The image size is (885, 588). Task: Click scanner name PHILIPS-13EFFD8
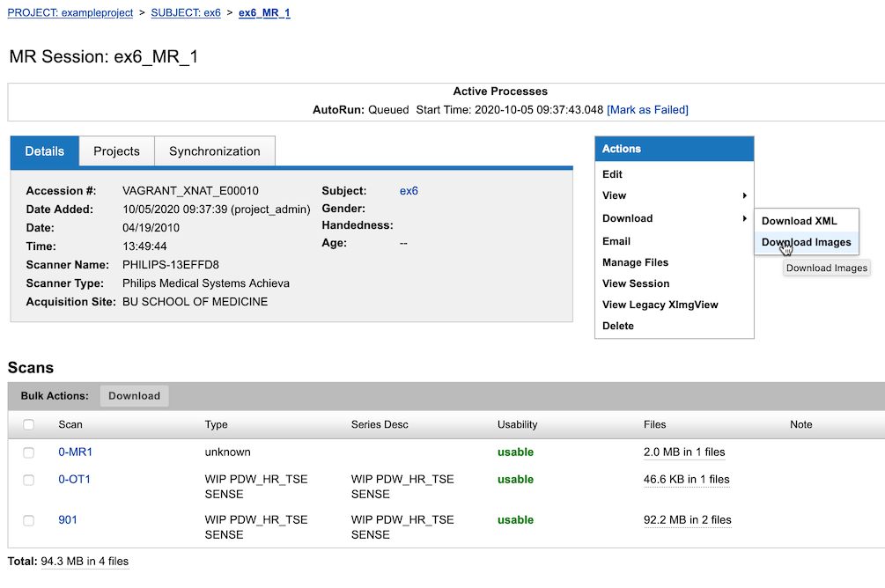click(x=171, y=265)
